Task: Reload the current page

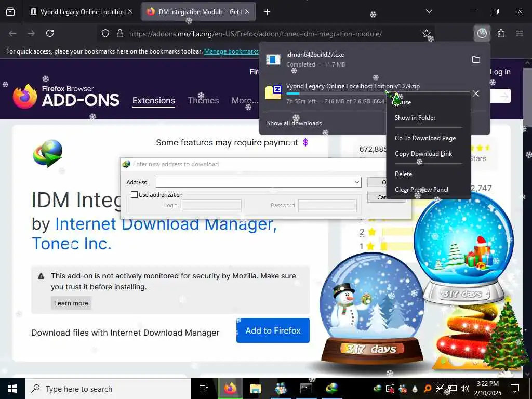Action: click(50, 33)
